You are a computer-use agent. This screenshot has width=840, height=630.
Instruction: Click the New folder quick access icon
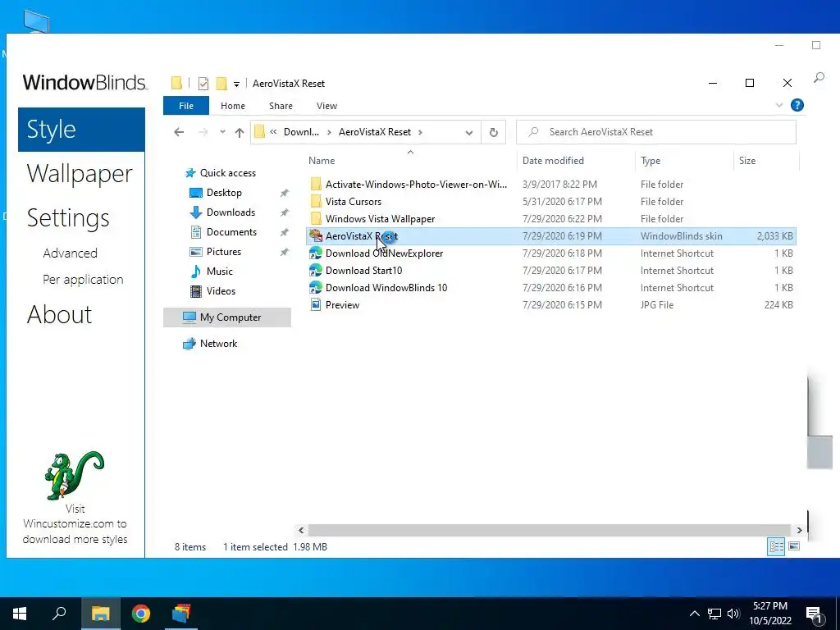coord(221,84)
